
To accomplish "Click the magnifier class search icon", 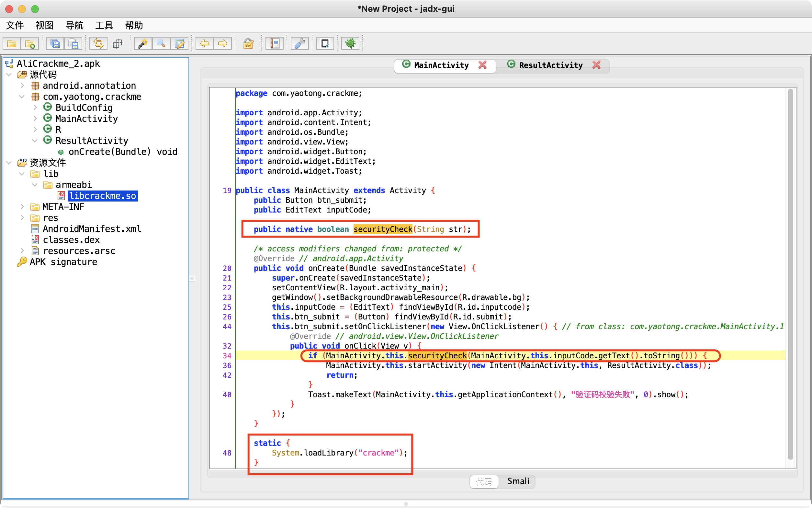I will (161, 44).
